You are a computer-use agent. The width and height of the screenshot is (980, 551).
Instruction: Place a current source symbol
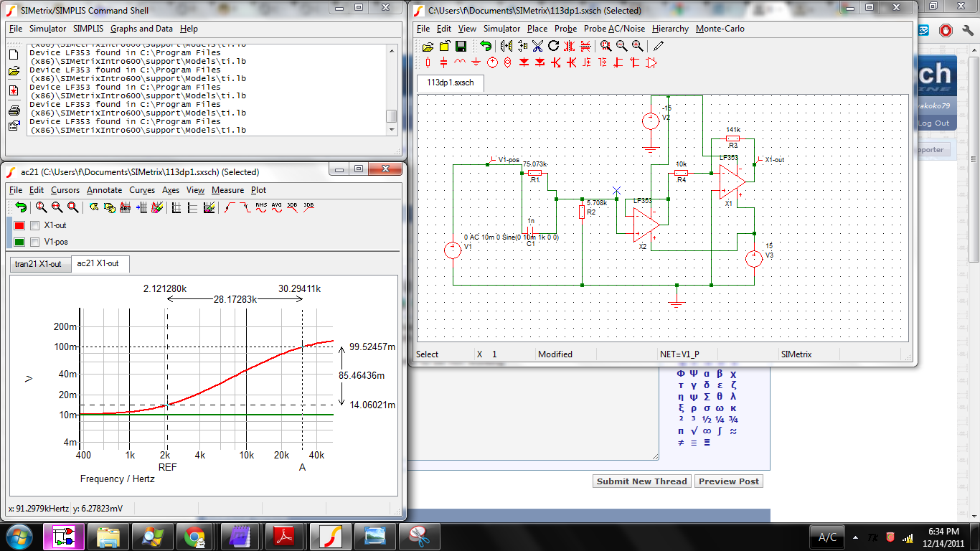(508, 62)
